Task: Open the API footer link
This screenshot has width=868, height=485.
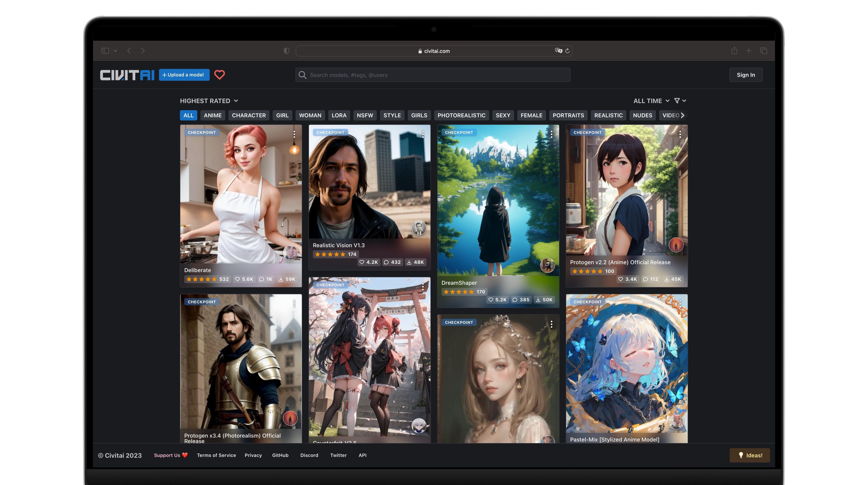Action: click(x=362, y=455)
